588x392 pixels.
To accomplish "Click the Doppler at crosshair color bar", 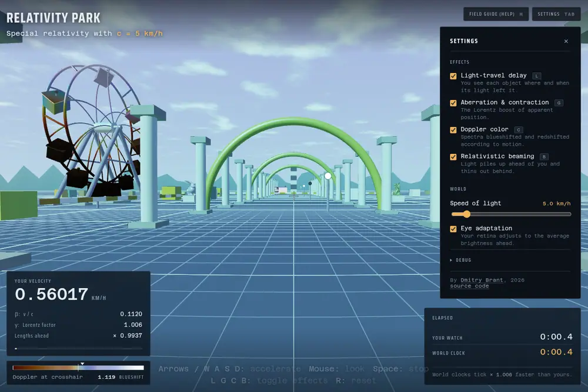I will pyautogui.click(x=78, y=368).
